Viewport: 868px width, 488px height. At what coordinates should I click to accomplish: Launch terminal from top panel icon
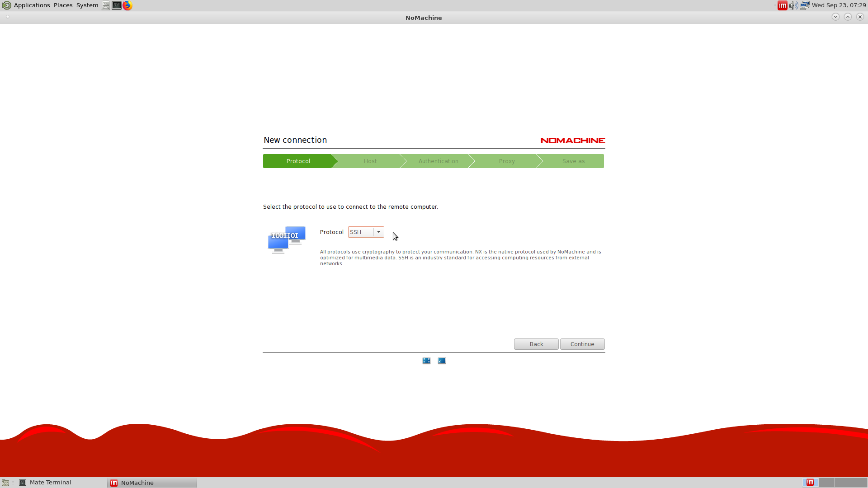click(116, 5)
